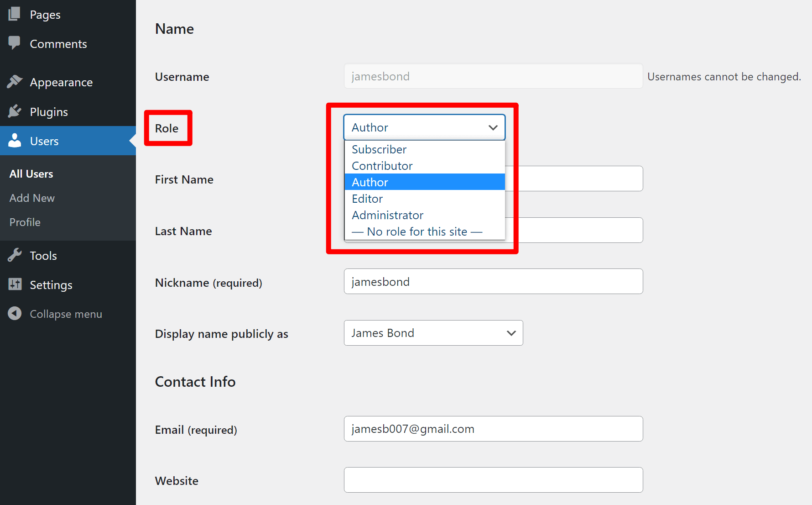
Task: Click the Add New link under Users
Action: tap(31, 198)
